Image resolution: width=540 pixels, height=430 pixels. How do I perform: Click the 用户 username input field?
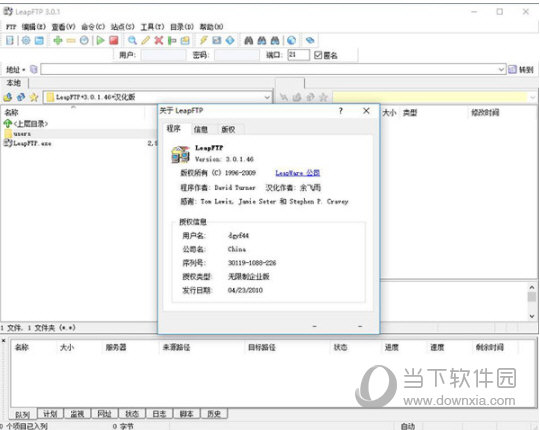163,55
